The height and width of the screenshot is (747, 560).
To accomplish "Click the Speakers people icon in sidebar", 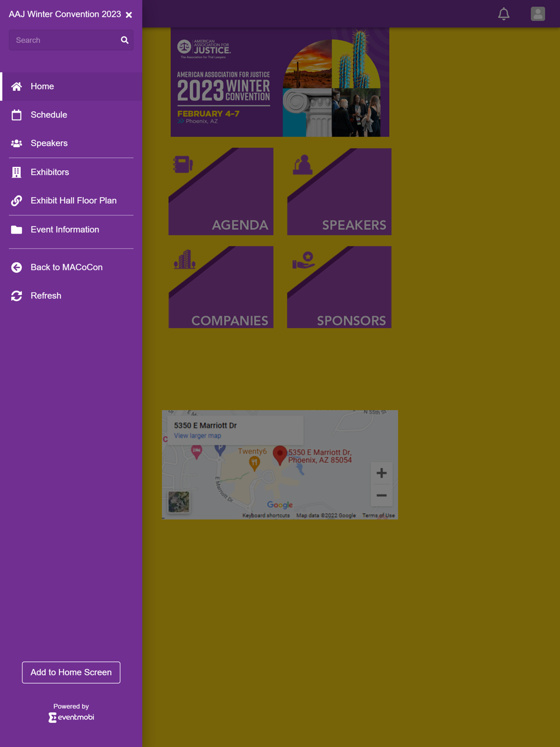I will [x=17, y=143].
